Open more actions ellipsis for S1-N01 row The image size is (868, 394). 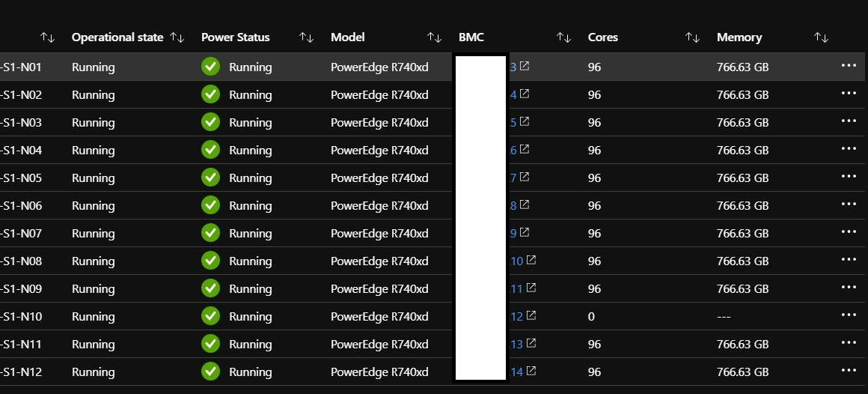tap(848, 66)
